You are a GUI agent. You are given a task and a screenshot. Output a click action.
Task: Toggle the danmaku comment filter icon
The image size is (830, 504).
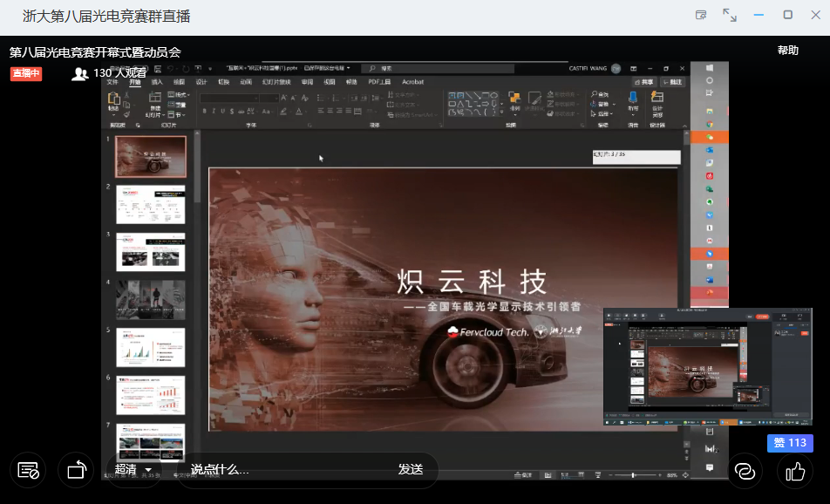pos(28,470)
